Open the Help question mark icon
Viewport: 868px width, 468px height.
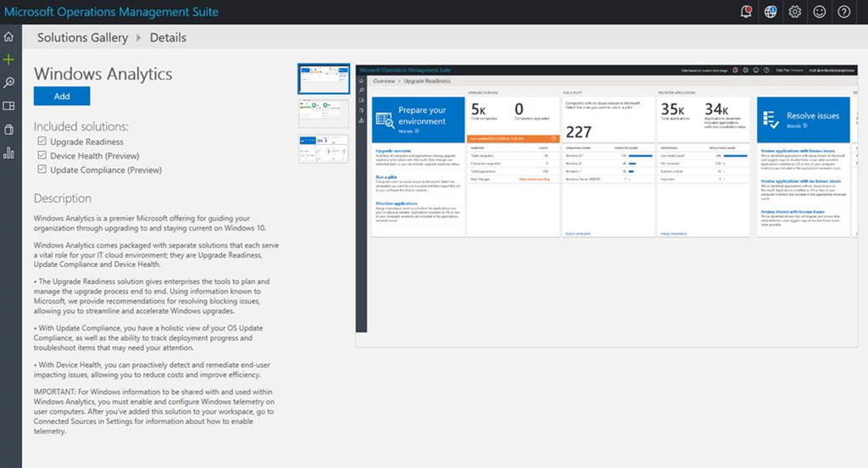point(844,12)
